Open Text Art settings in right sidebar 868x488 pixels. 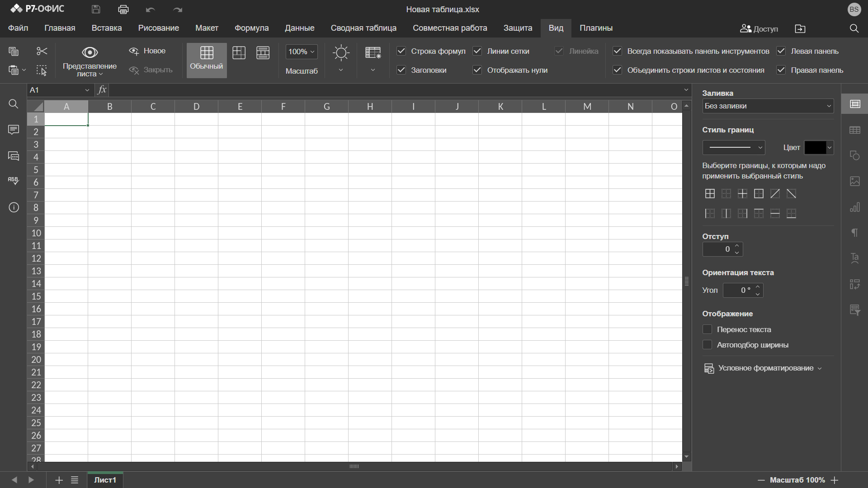(855, 258)
